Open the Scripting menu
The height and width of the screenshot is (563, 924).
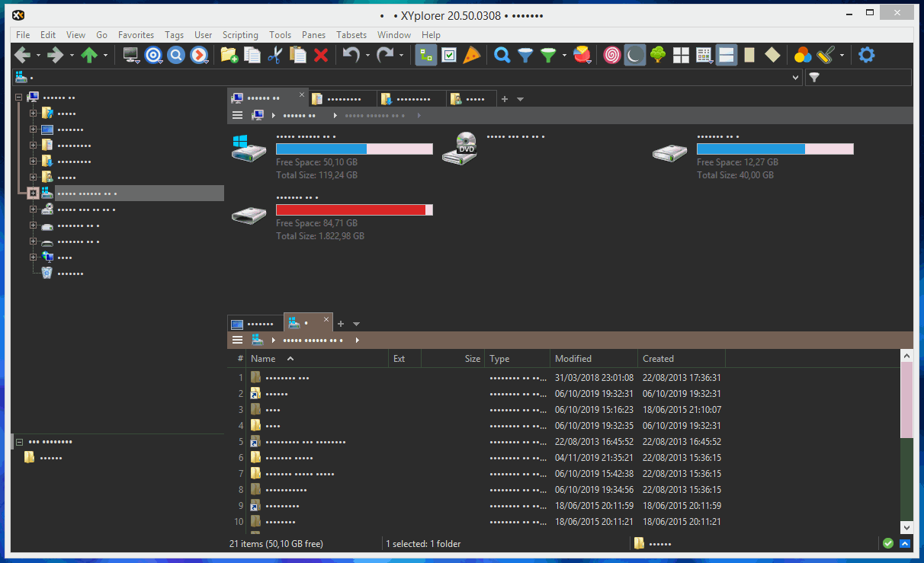coord(240,35)
